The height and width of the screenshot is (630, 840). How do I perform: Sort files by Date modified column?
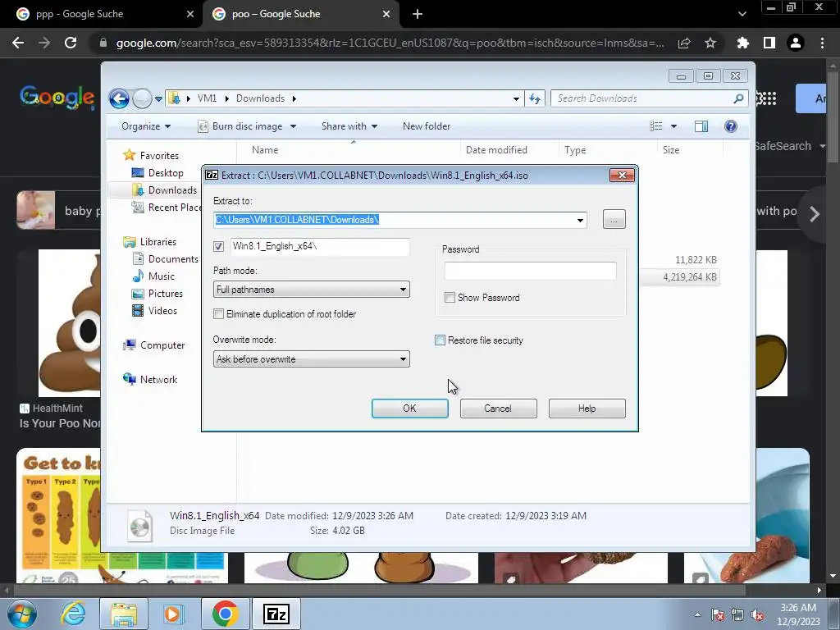pos(509,150)
